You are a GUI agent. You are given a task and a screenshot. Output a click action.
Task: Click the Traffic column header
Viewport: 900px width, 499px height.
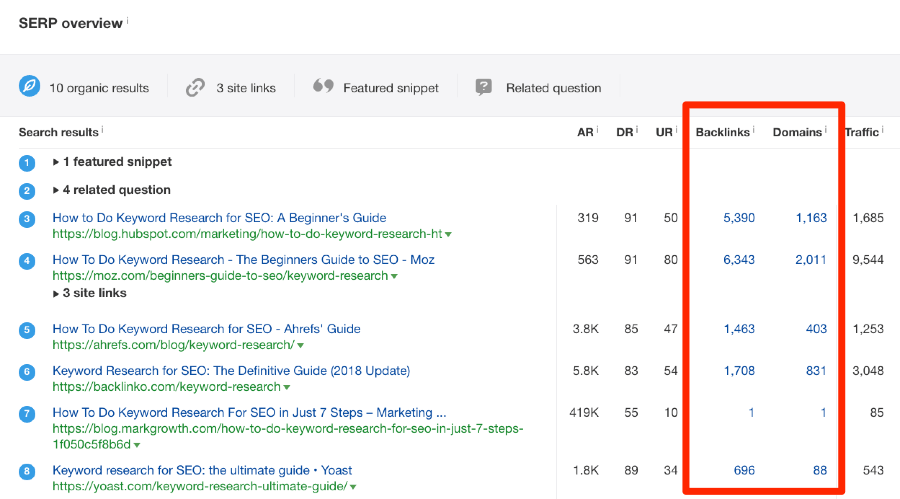pos(862,132)
